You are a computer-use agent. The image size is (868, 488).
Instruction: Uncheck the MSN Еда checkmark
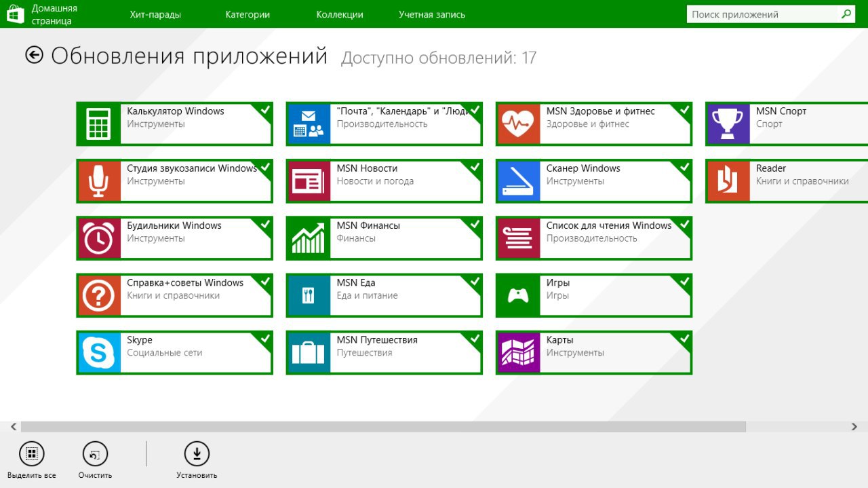pos(475,281)
